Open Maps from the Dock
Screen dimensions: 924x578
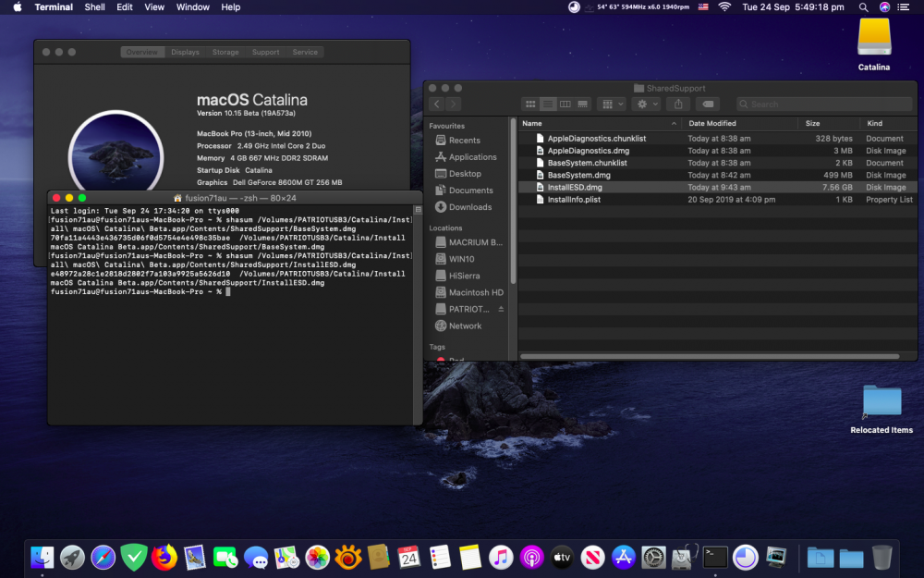(x=286, y=558)
